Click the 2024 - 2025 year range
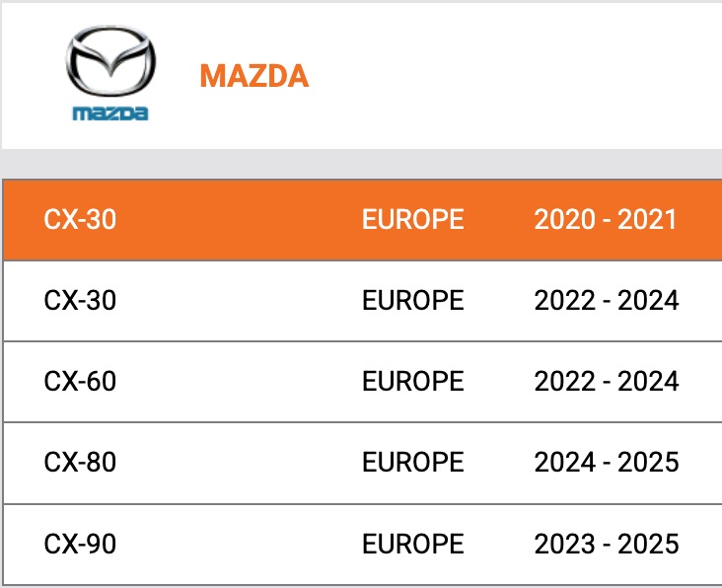Viewport: 722px width, 588px height. coord(606,462)
